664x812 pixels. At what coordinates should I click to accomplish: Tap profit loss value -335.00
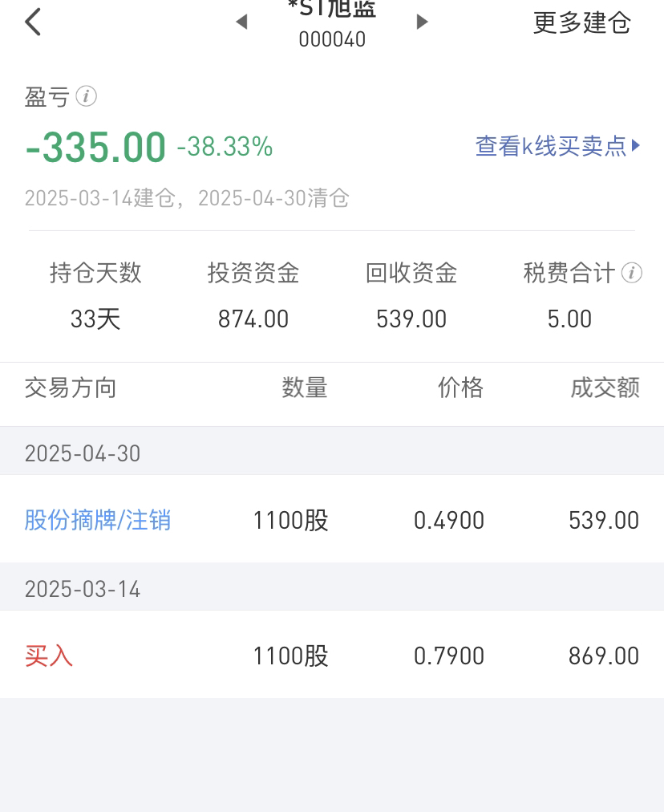tap(95, 148)
